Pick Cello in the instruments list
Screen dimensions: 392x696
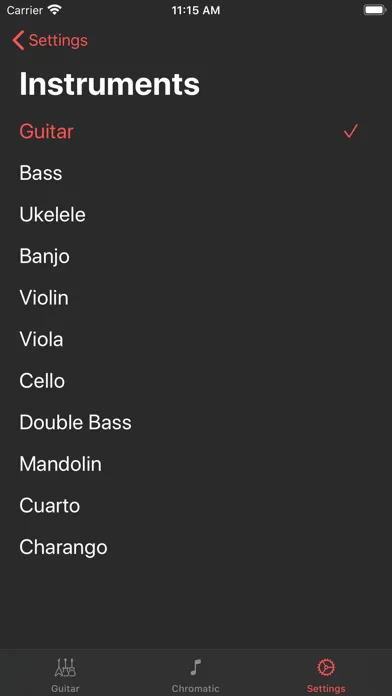click(x=196, y=381)
